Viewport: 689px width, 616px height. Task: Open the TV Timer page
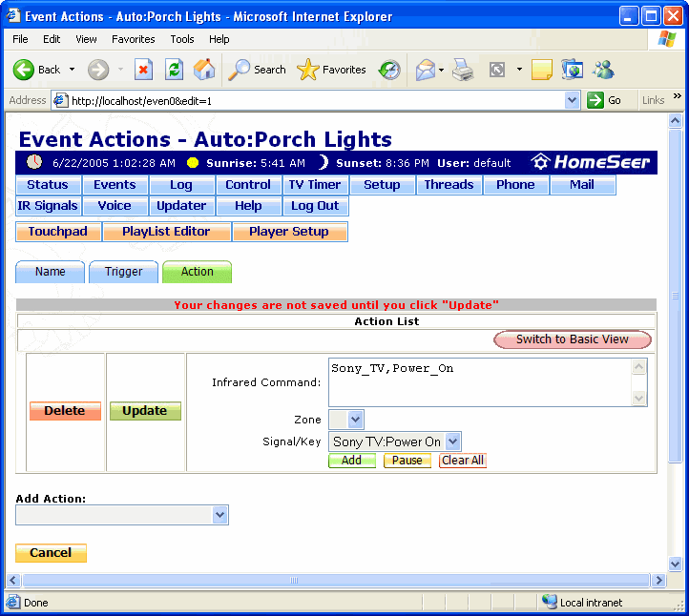315,185
